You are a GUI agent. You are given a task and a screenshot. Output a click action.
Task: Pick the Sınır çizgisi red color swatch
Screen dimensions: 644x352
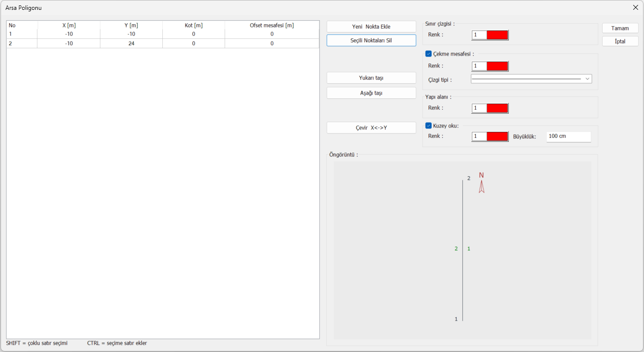pos(497,35)
